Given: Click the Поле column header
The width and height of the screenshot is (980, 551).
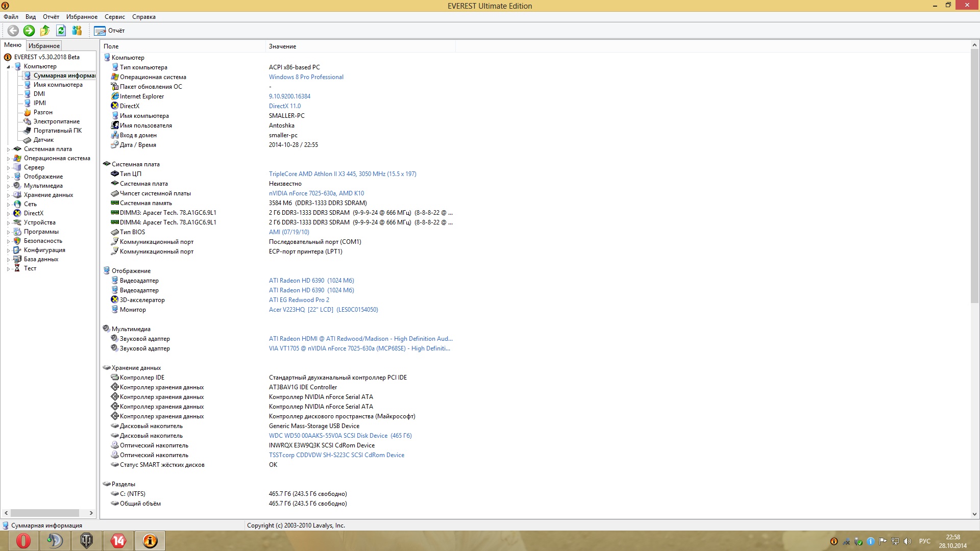Looking at the screenshot, I should coord(183,46).
